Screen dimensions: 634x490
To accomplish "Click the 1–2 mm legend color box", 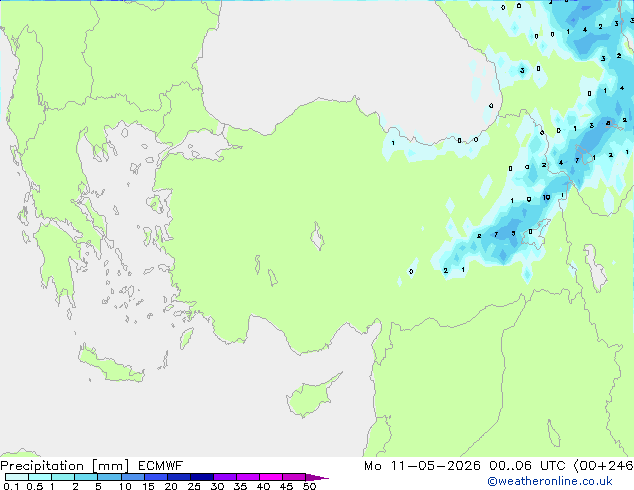I will pyautogui.click(x=63, y=477).
